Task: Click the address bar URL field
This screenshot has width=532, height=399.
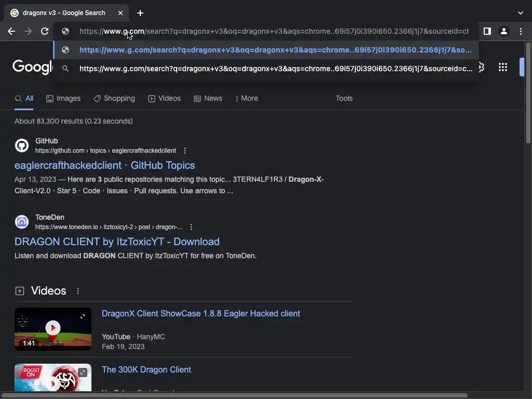Action: (x=273, y=31)
